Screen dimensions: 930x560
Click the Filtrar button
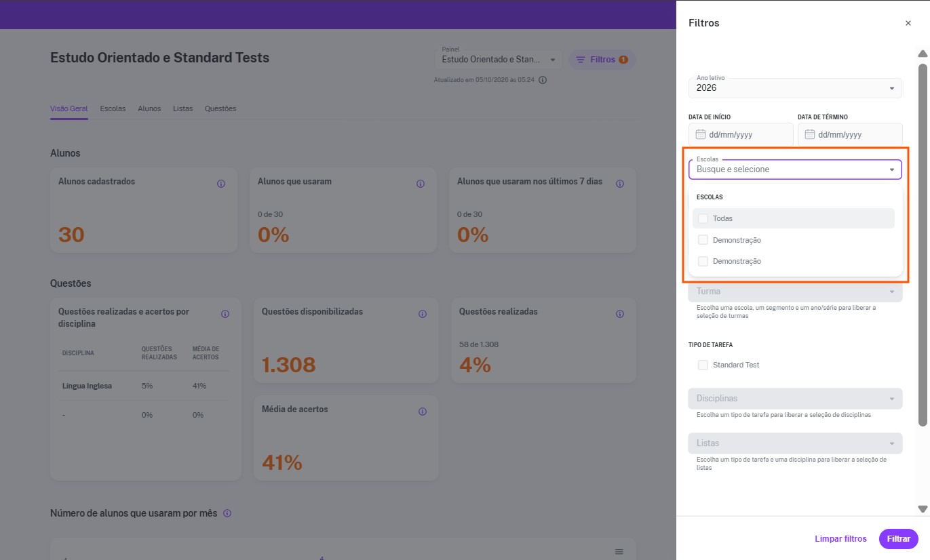[899, 539]
